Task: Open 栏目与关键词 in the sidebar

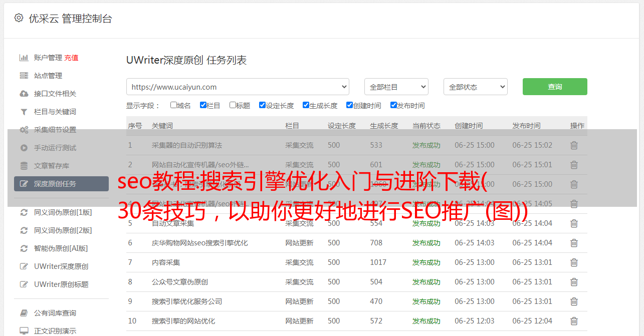Action: (55, 112)
